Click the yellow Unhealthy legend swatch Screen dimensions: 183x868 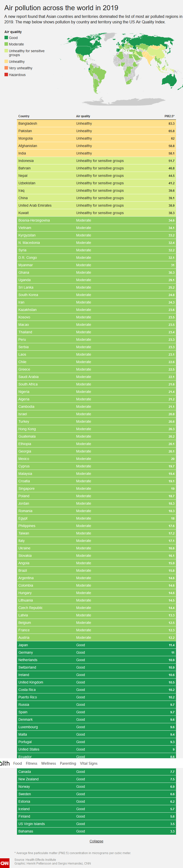pyautogui.click(x=6, y=62)
